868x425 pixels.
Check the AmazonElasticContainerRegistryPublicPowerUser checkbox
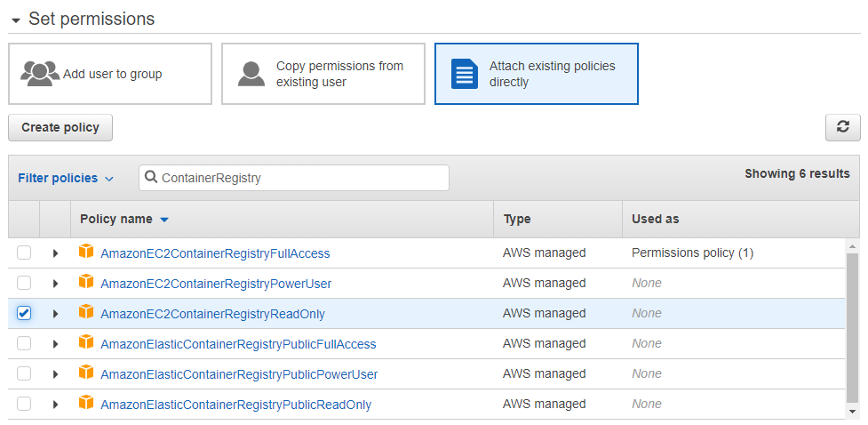pos(24,374)
